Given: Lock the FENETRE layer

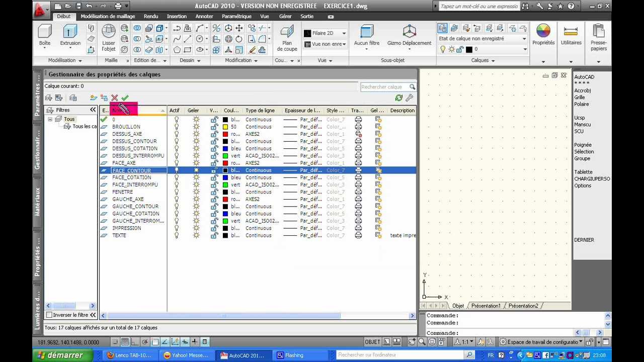Looking at the screenshot, I should [214, 192].
